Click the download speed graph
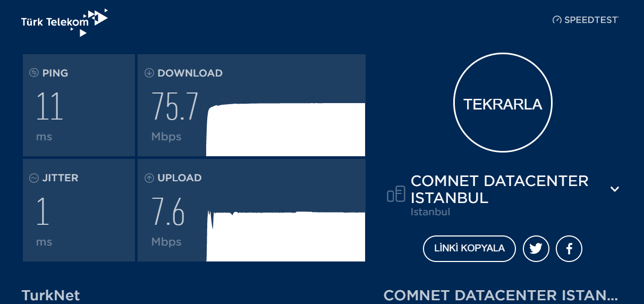 pyautogui.click(x=285, y=129)
